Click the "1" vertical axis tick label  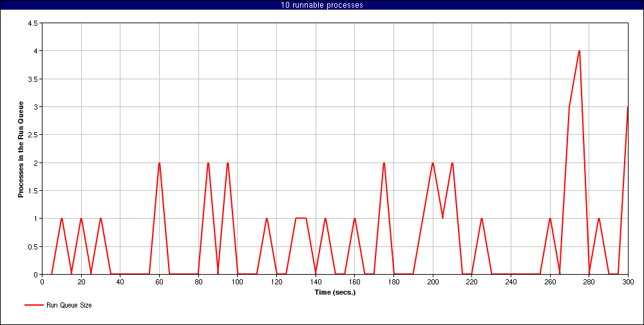[35, 219]
